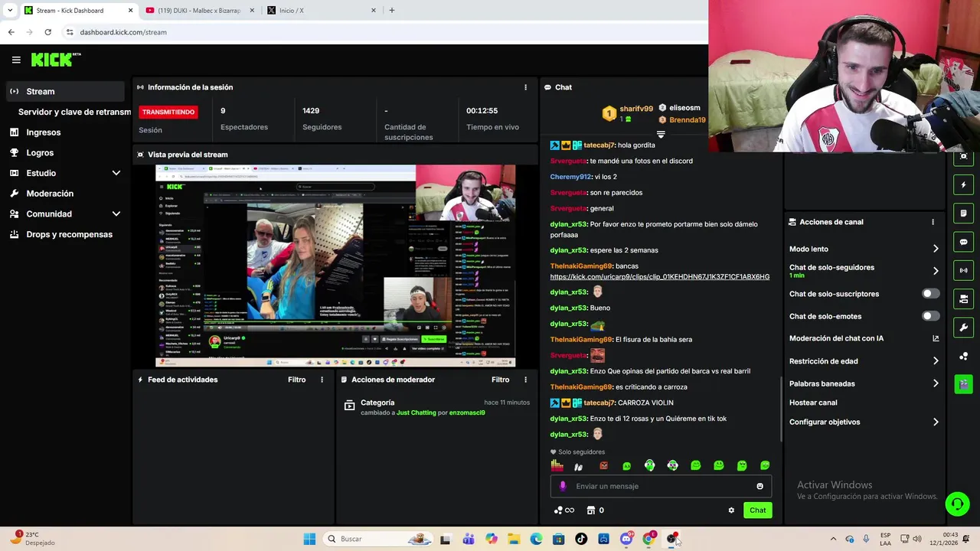The image size is (980, 551).
Task: Click the quick actions lightning bolt icon
Action: pos(964,184)
